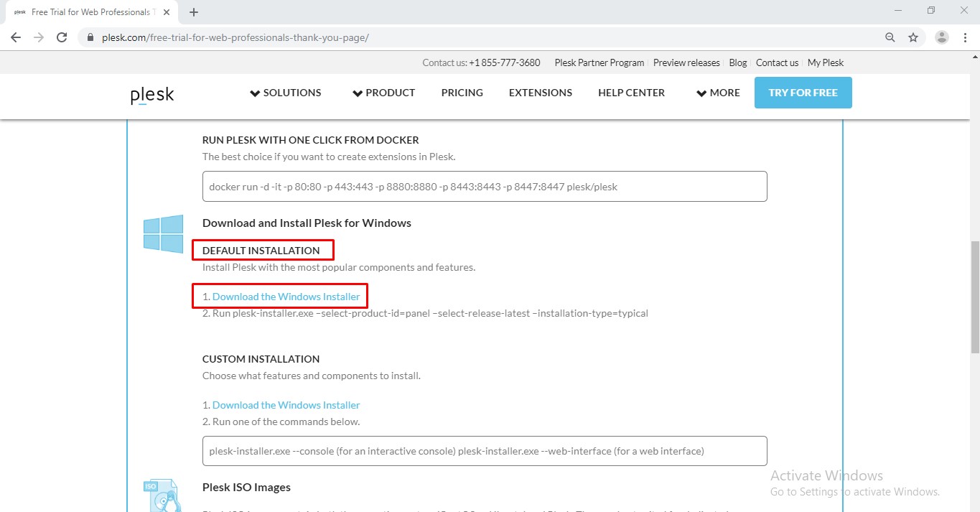
Task: Reload the current page
Action: [62, 37]
